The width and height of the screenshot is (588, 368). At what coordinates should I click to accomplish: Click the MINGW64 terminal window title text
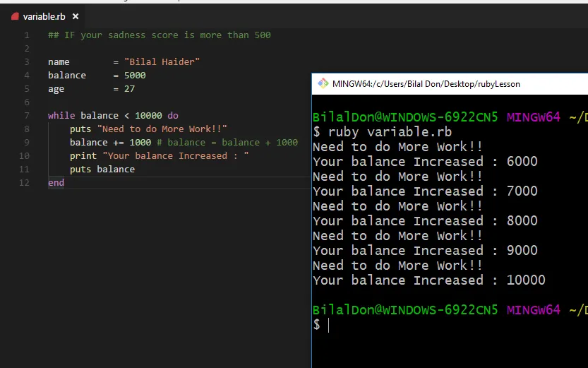pos(426,84)
